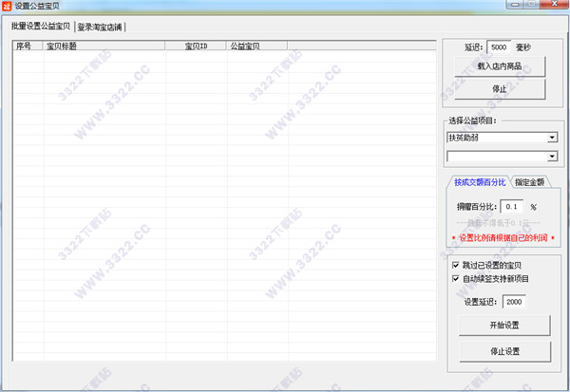Viewport: 570px width, 392px height.
Task: Click the 公益宝贝 column header
Action: pos(257,46)
